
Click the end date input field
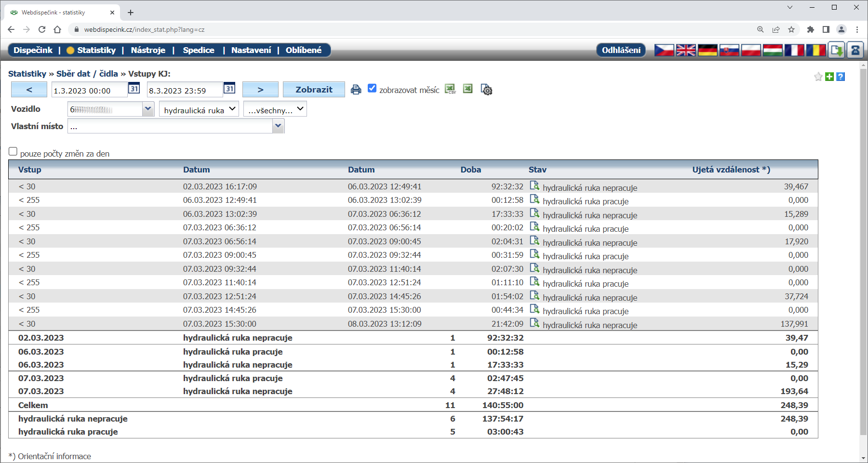pyautogui.click(x=184, y=91)
